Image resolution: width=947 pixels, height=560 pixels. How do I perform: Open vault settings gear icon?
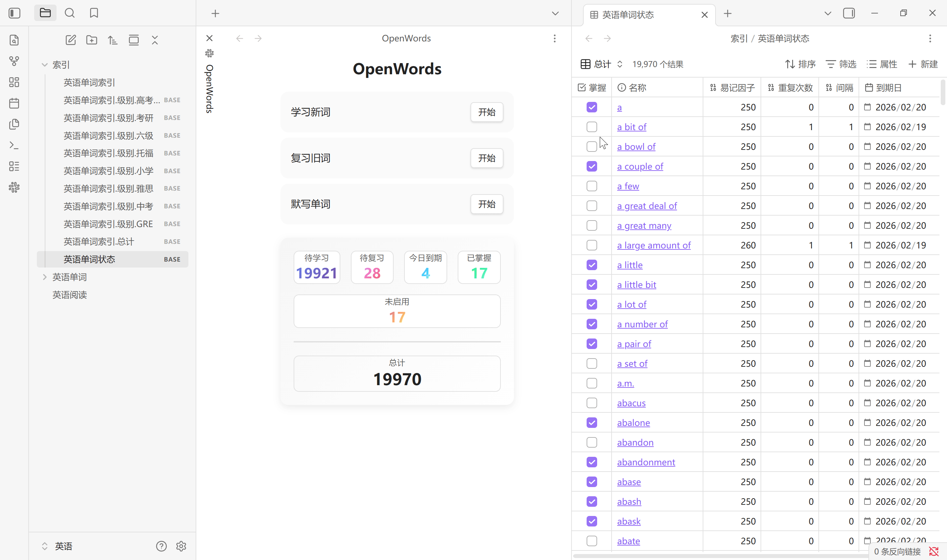point(181,546)
